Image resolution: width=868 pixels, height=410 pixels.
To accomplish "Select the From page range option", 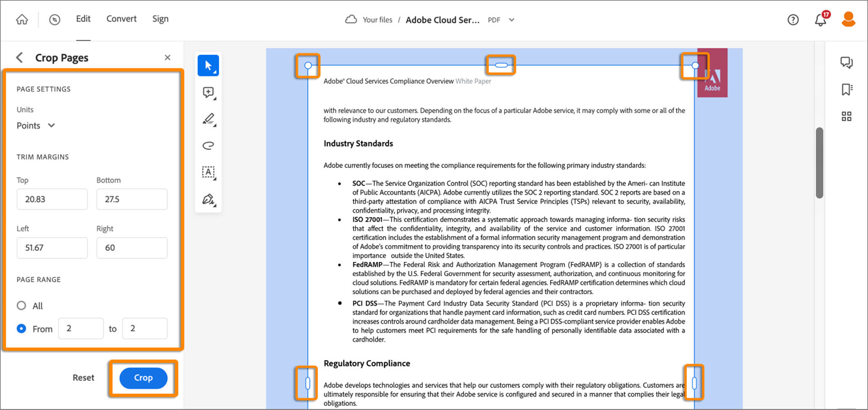I will [21, 329].
